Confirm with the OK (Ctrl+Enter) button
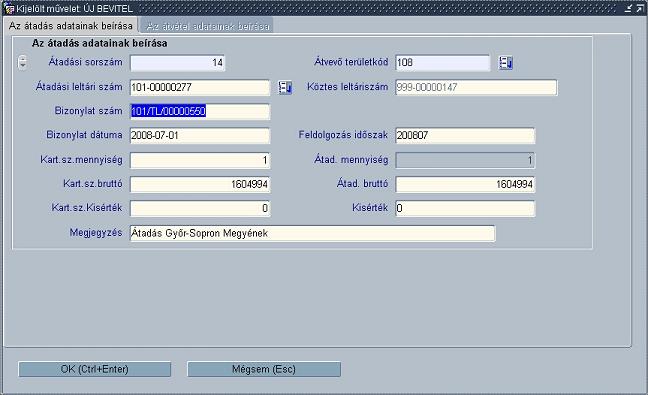Viewport: 648px width, 395px height. pyautogui.click(x=94, y=369)
